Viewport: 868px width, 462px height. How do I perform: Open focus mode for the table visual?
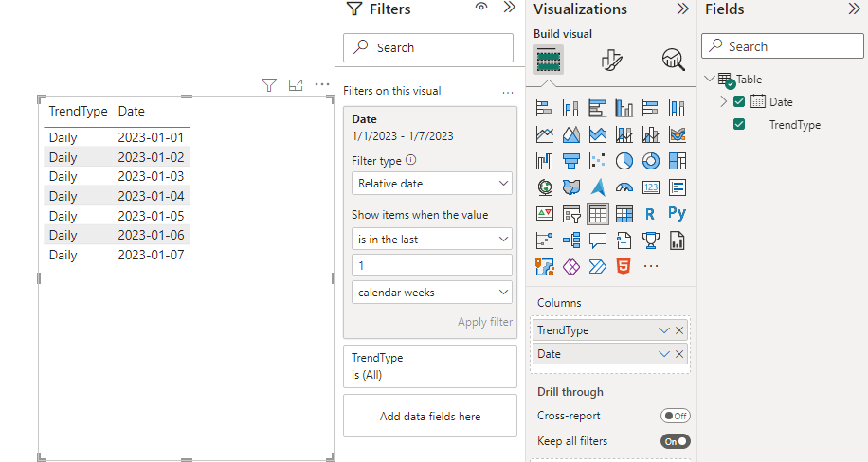(296, 85)
